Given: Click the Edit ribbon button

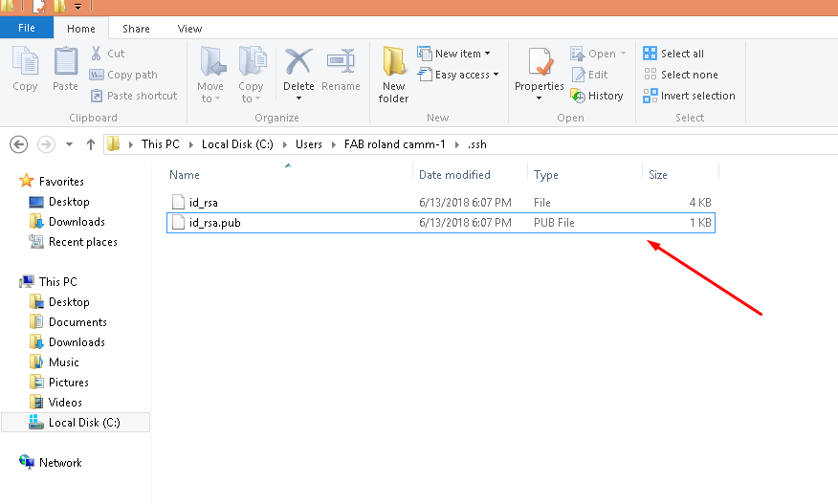Looking at the screenshot, I should 589,75.
